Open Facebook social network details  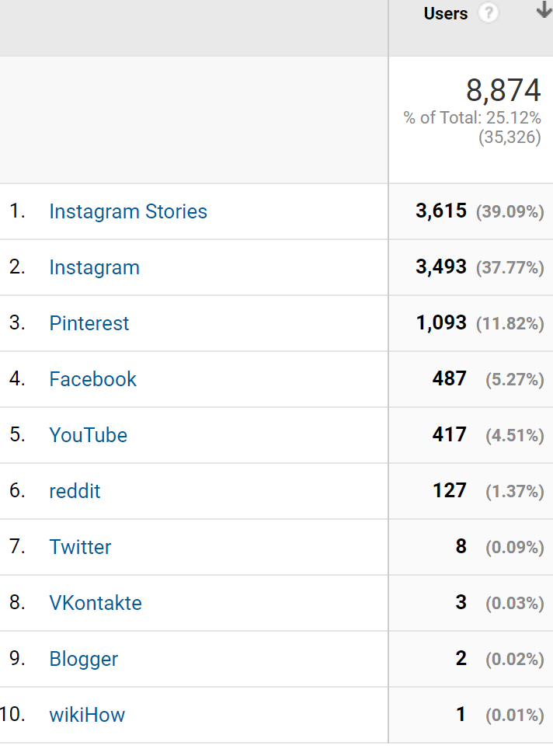click(93, 379)
